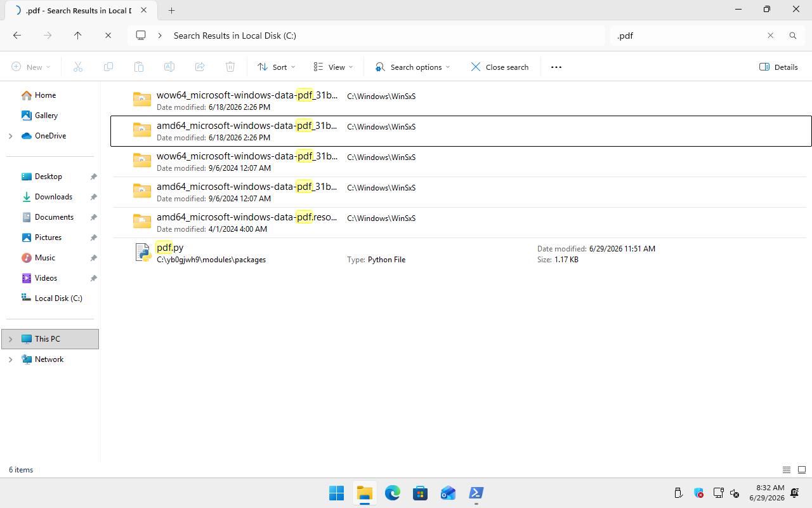Expand the This PC tree node
The height and width of the screenshot is (508, 812).
point(10,339)
